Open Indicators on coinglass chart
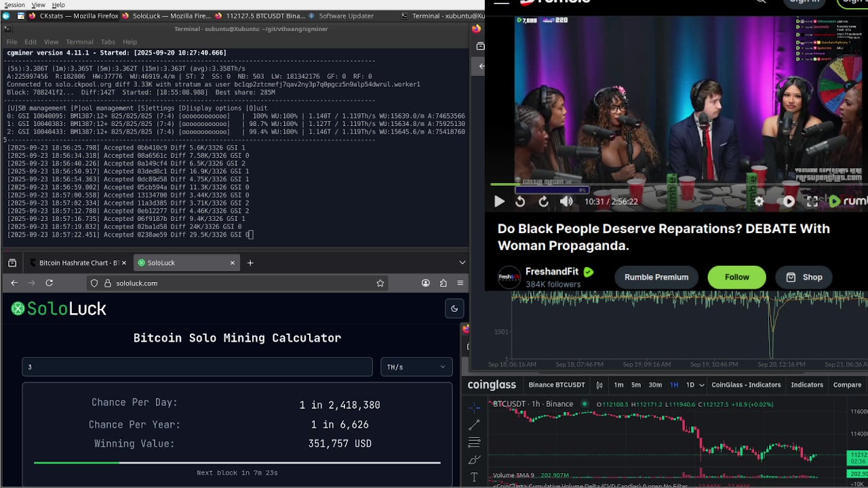868x488 pixels. click(x=807, y=385)
